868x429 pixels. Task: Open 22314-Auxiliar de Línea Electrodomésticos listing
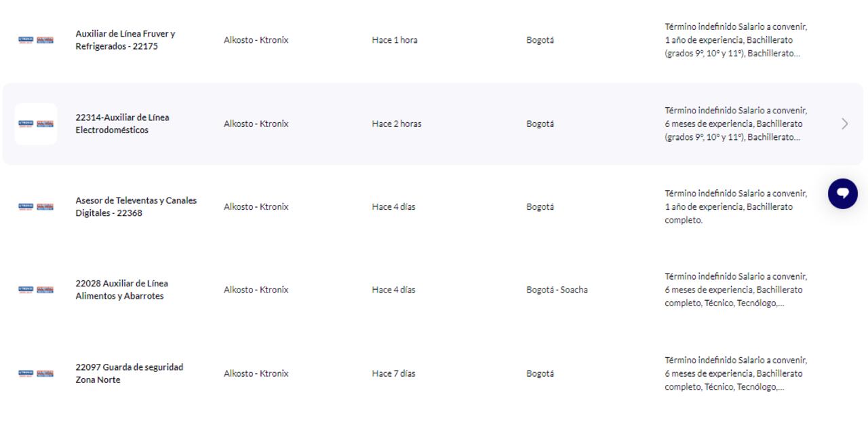coord(122,124)
